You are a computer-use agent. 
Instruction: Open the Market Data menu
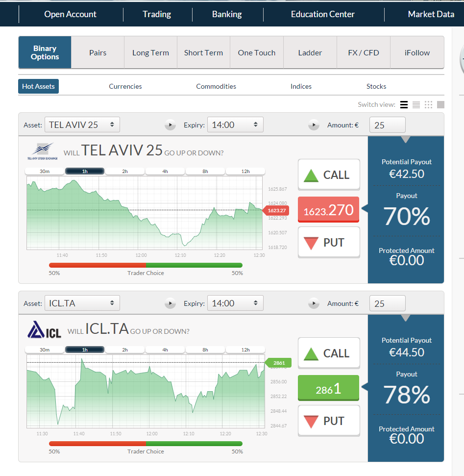(431, 14)
